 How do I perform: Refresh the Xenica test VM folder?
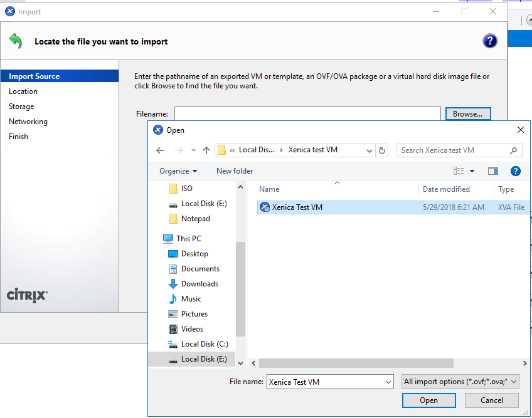click(x=382, y=150)
